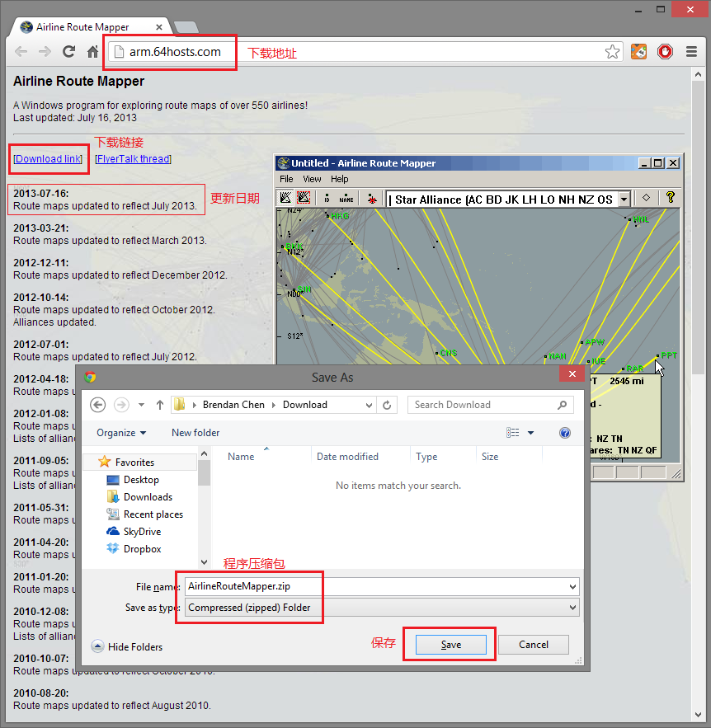Expand the Star Alliance airline dropdown
The width and height of the screenshot is (711, 728).
point(624,200)
